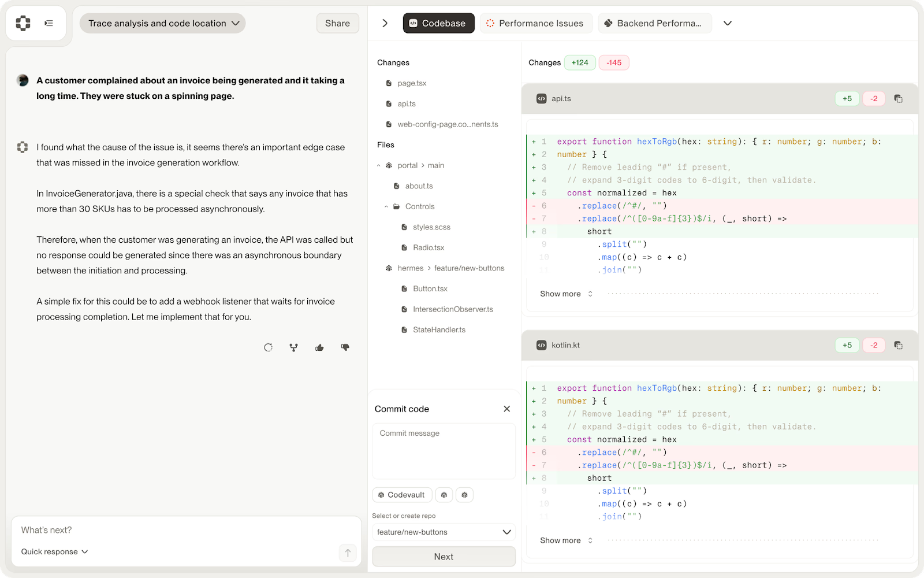The image size is (924, 578).
Task: Collapse the right panel with chevron
Action: click(385, 23)
